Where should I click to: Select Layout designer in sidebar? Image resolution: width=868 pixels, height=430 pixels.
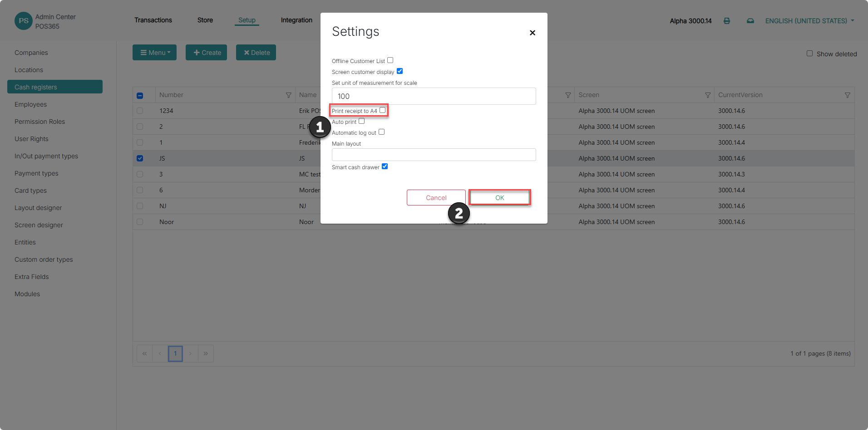pos(38,208)
